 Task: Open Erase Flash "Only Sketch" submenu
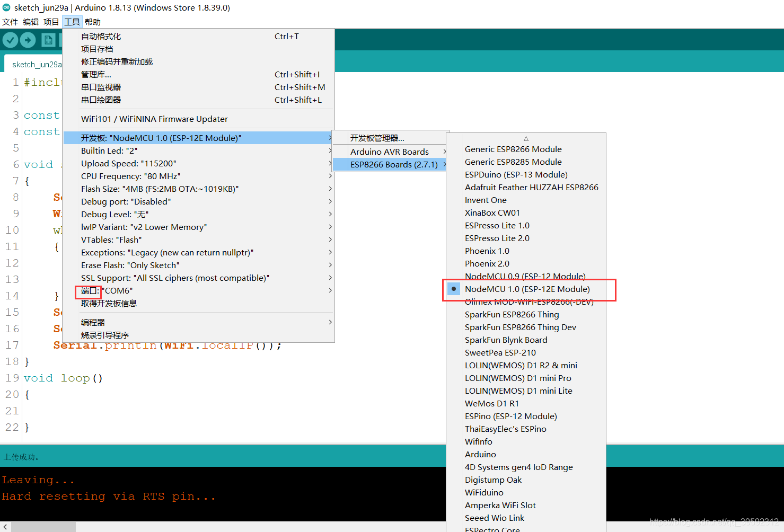point(198,265)
